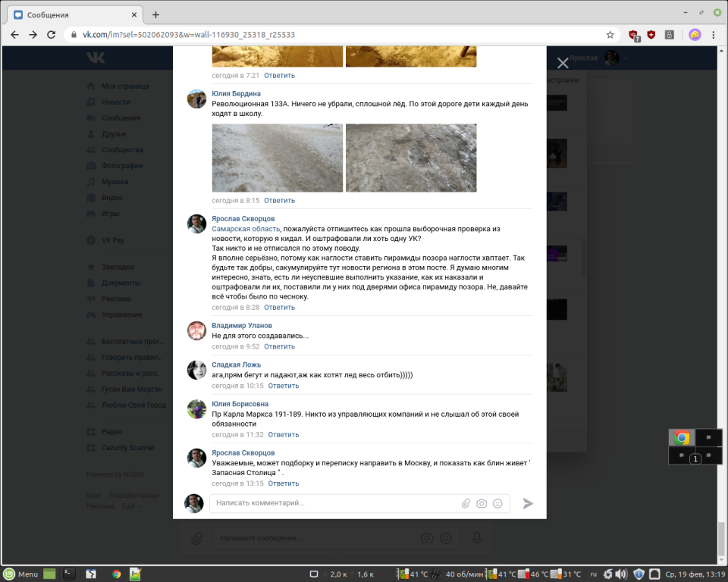
Task: Type in the 'Написать комментарий' field
Action: coord(334,503)
